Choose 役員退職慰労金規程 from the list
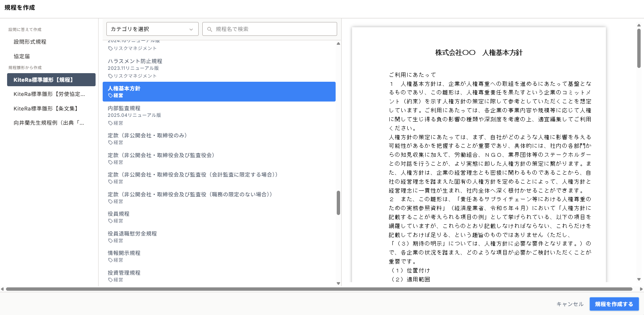 [x=132, y=234]
